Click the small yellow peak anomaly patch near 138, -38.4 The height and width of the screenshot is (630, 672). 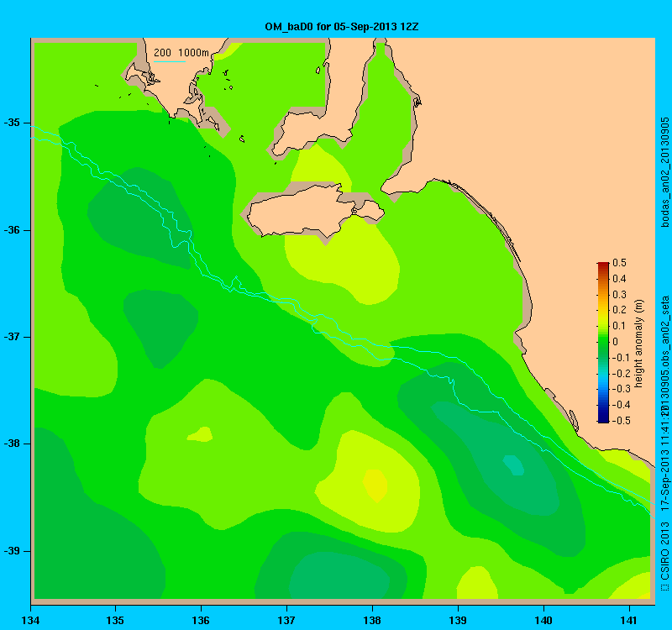tap(375, 486)
